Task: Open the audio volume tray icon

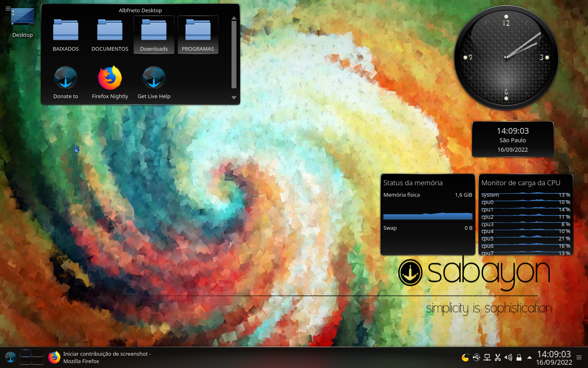Action: (x=508, y=358)
